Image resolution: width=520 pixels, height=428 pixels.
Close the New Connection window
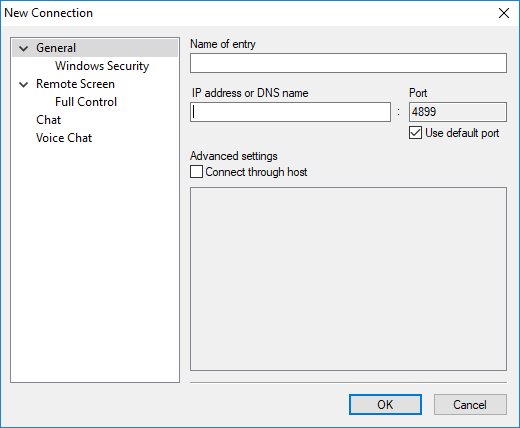click(504, 13)
